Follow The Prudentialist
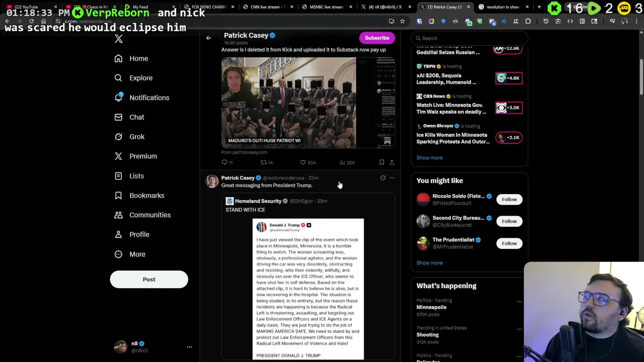Screen dimensions: 644x362 point(509,243)
